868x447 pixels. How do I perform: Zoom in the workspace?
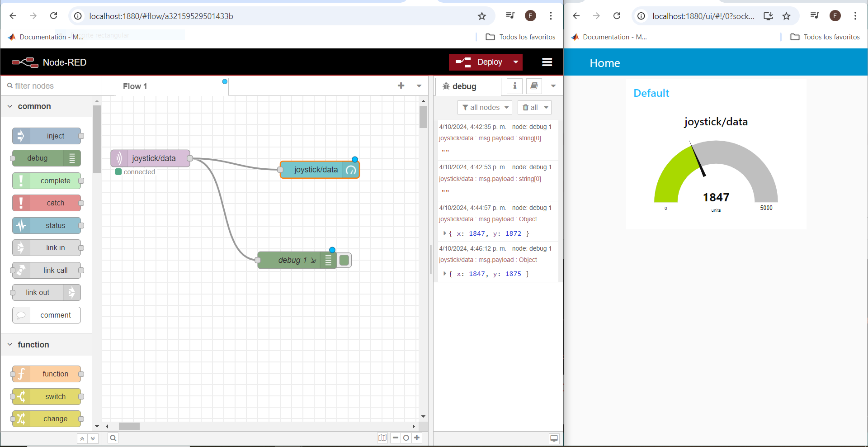[417, 437]
